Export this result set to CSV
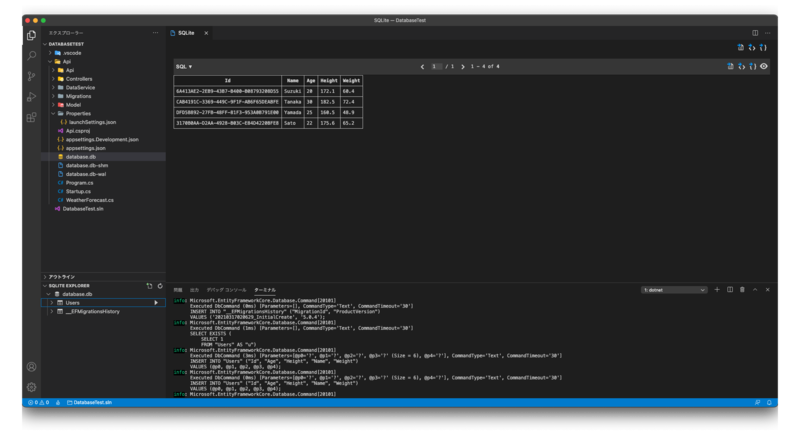Viewport: 800px width, 436px height. pyautogui.click(x=731, y=66)
